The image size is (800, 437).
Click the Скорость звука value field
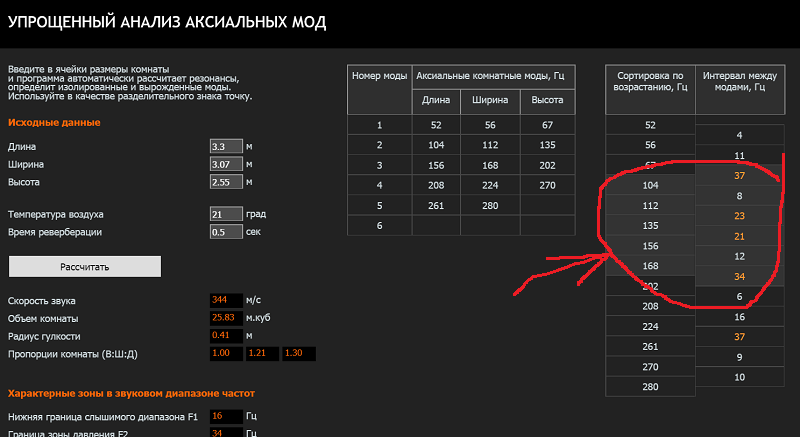tap(225, 300)
